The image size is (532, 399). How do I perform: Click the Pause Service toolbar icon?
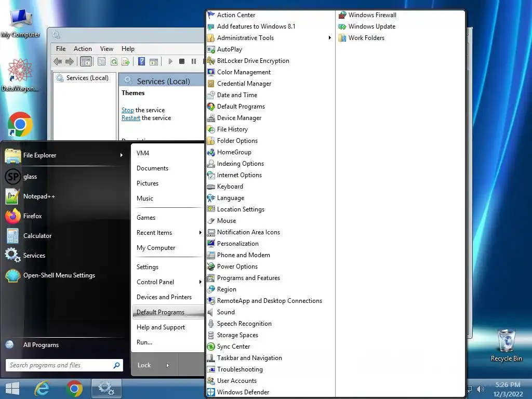tap(193, 61)
